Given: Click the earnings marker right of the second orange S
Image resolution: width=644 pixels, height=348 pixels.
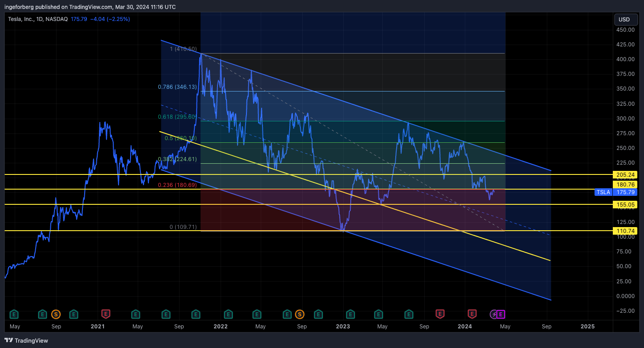Looking at the screenshot, I should coord(318,314).
